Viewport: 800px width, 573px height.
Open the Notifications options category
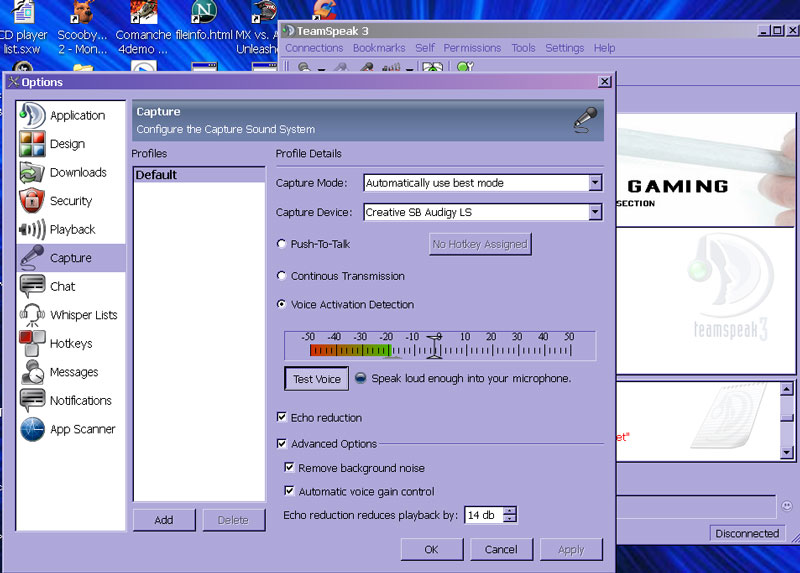(x=71, y=401)
